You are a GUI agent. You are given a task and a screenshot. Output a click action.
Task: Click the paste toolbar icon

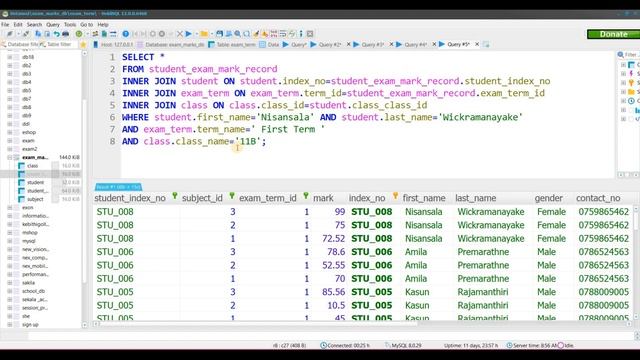pos(47,34)
